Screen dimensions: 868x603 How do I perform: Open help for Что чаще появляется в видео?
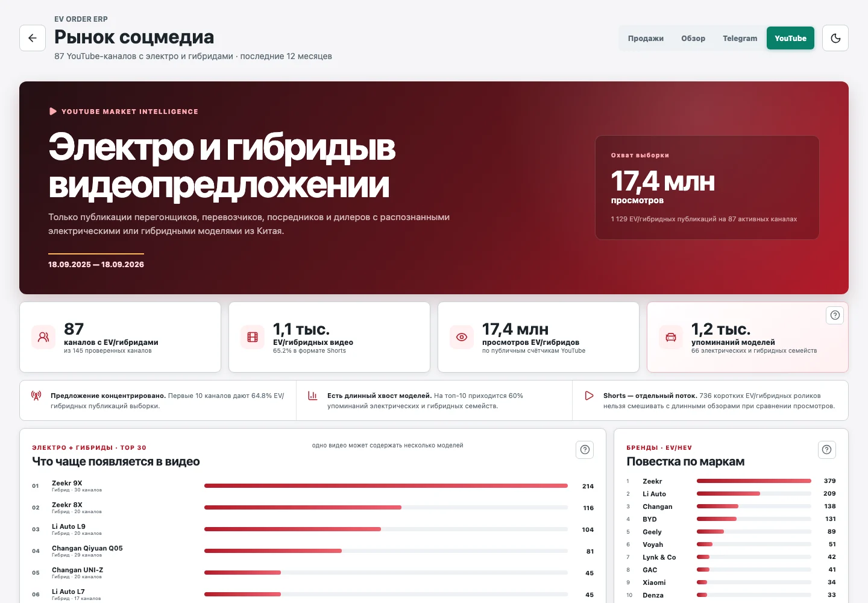tap(585, 450)
